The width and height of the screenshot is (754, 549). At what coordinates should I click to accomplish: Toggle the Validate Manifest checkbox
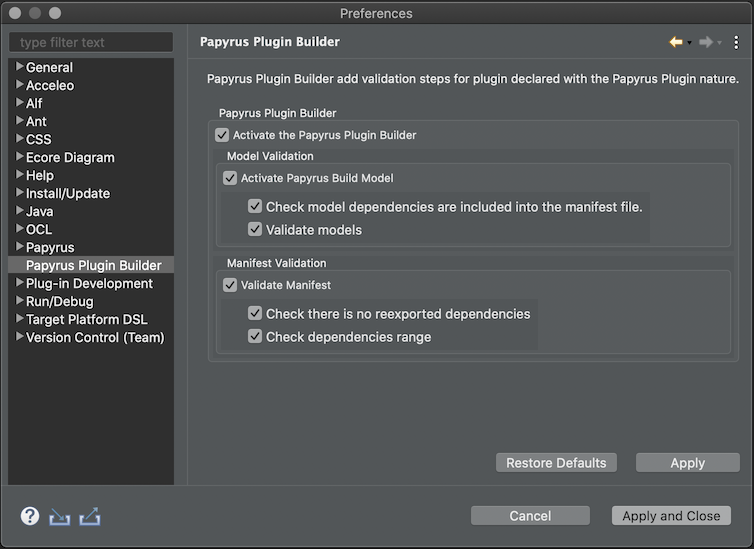tap(230, 285)
